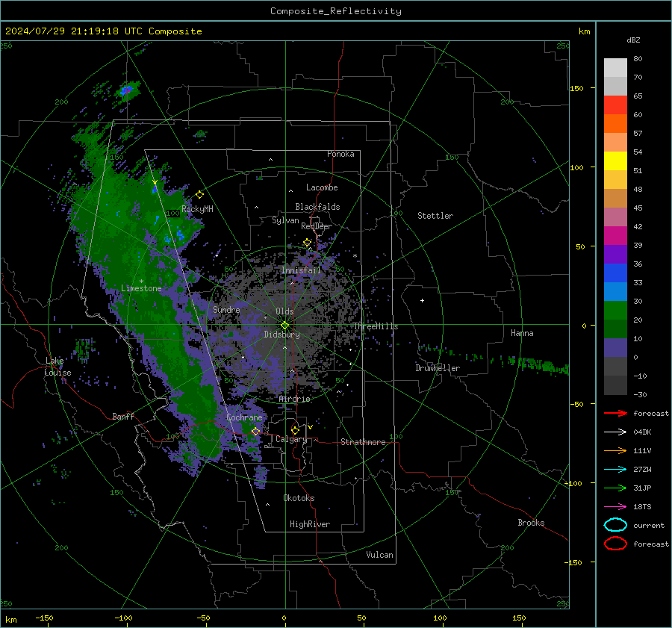The width and height of the screenshot is (672, 628).
Task: Click the cyan current ellipse icon
Action: point(615,525)
